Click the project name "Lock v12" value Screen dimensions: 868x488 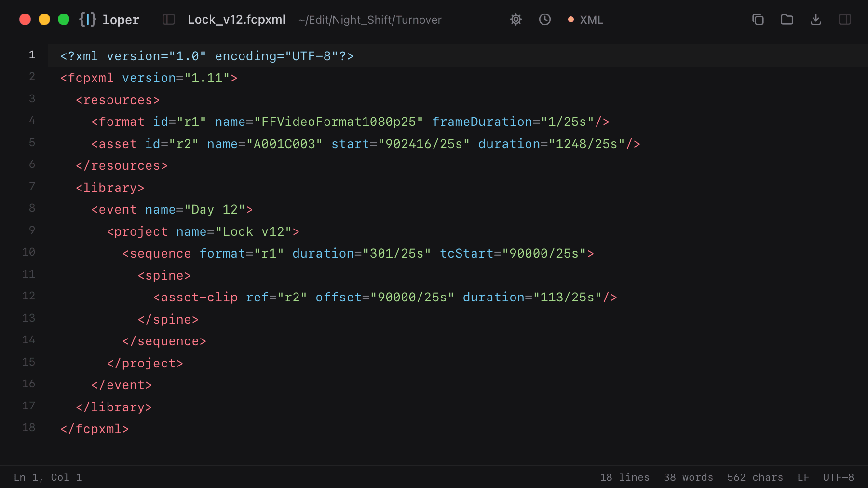point(253,232)
